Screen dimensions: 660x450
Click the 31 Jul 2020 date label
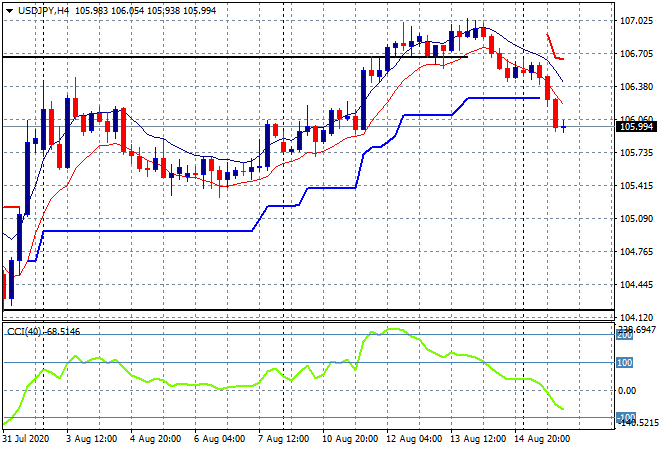pos(26,439)
